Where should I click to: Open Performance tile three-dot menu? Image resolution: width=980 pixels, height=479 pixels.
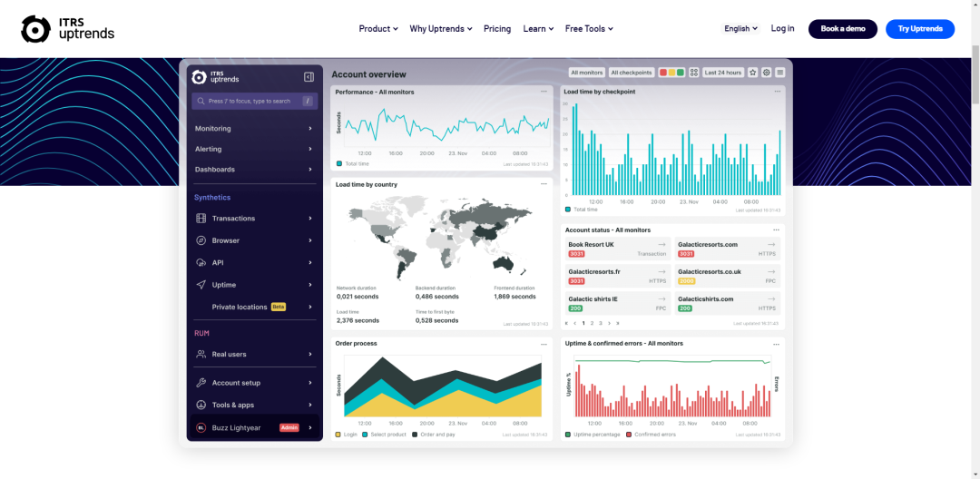(x=544, y=92)
